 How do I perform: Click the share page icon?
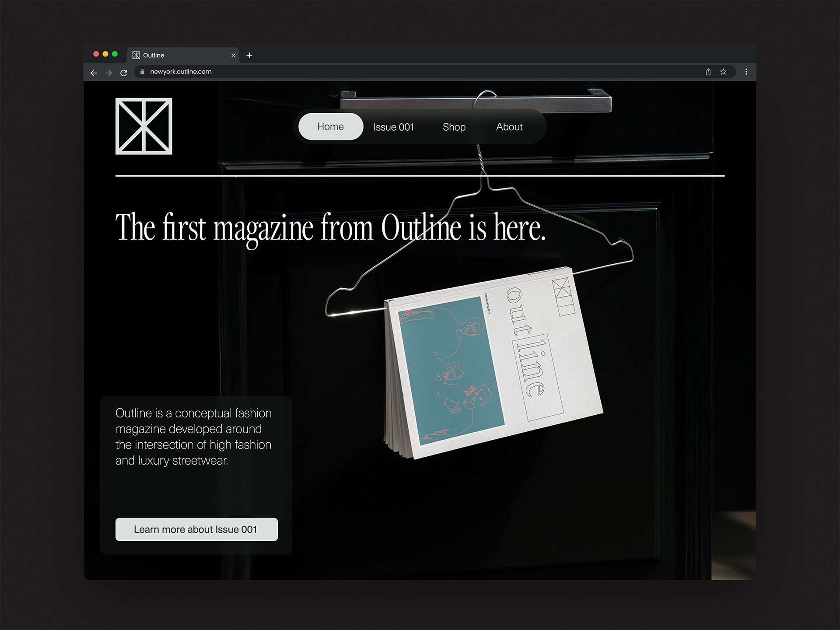(708, 72)
